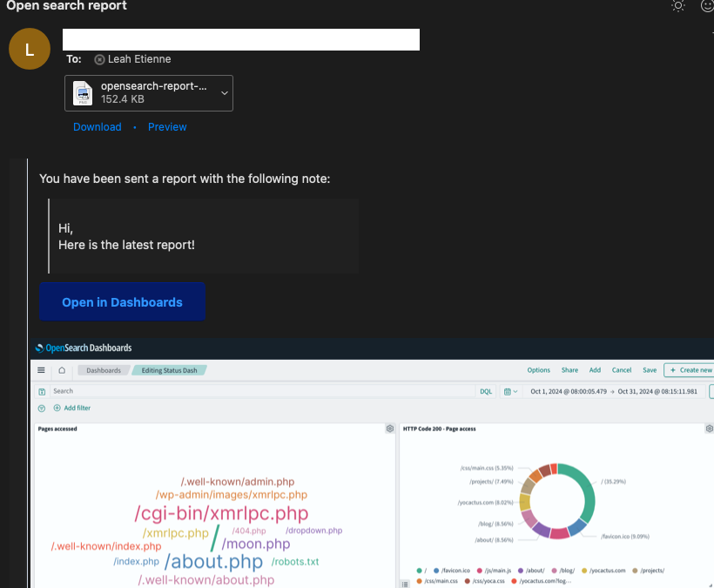Select the Dashboards breadcrumb
Viewport: 714px width, 588px height.
[104, 370]
